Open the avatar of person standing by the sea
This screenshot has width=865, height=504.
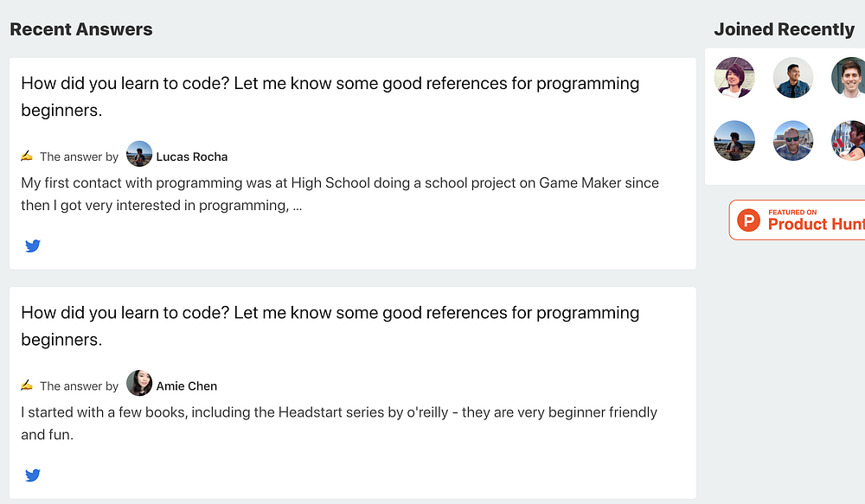[x=734, y=140]
